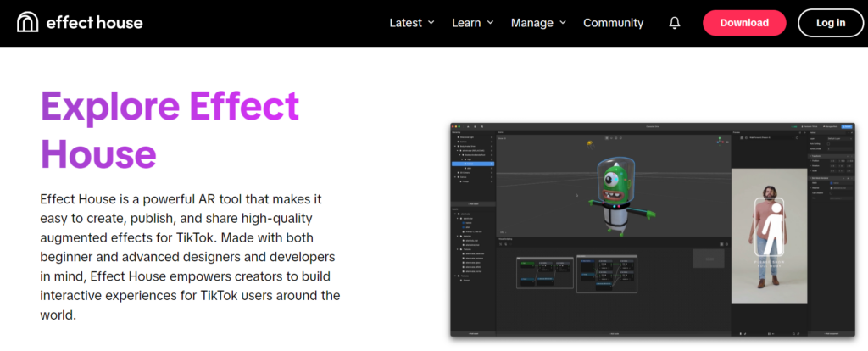
Task: Go to the Community page
Action: [x=614, y=23]
